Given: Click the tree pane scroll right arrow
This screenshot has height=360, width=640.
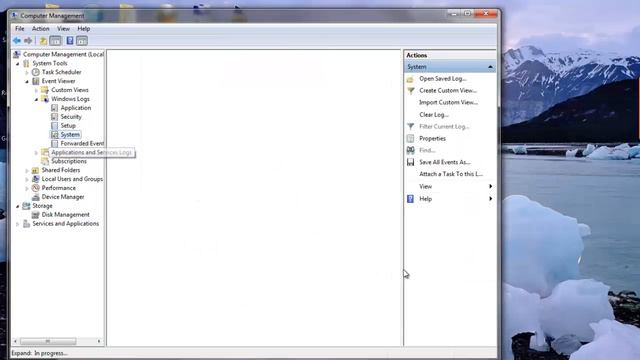Looking at the screenshot, I should click(99, 341).
